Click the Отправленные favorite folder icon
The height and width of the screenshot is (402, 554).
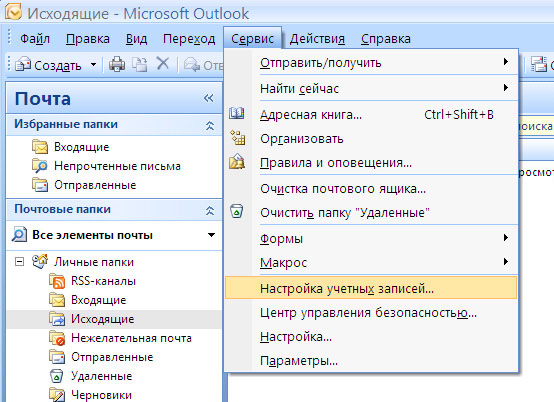pos(40,185)
